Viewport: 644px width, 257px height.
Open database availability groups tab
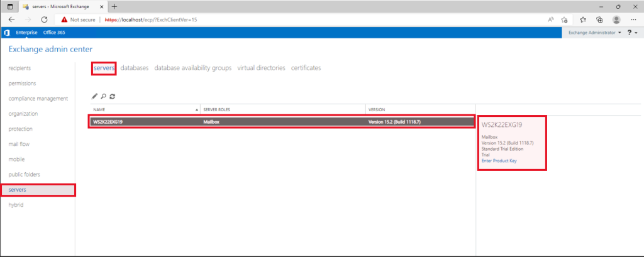click(192, 68)
